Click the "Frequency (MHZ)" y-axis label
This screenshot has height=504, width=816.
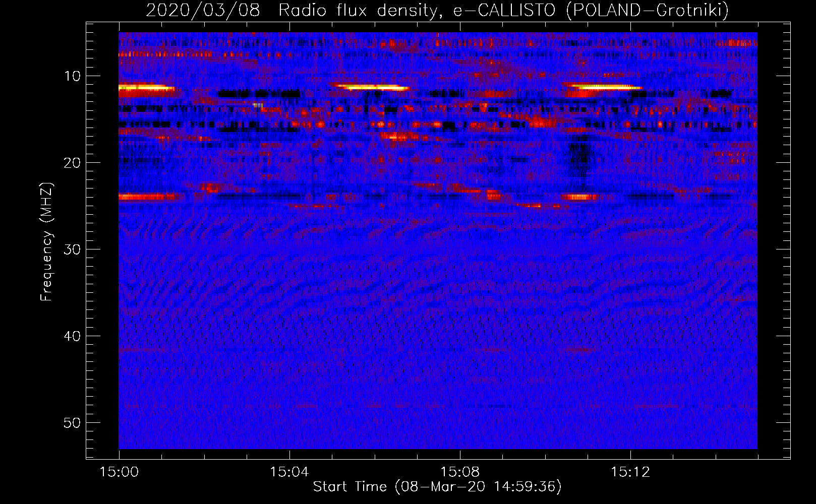point(46,242)
